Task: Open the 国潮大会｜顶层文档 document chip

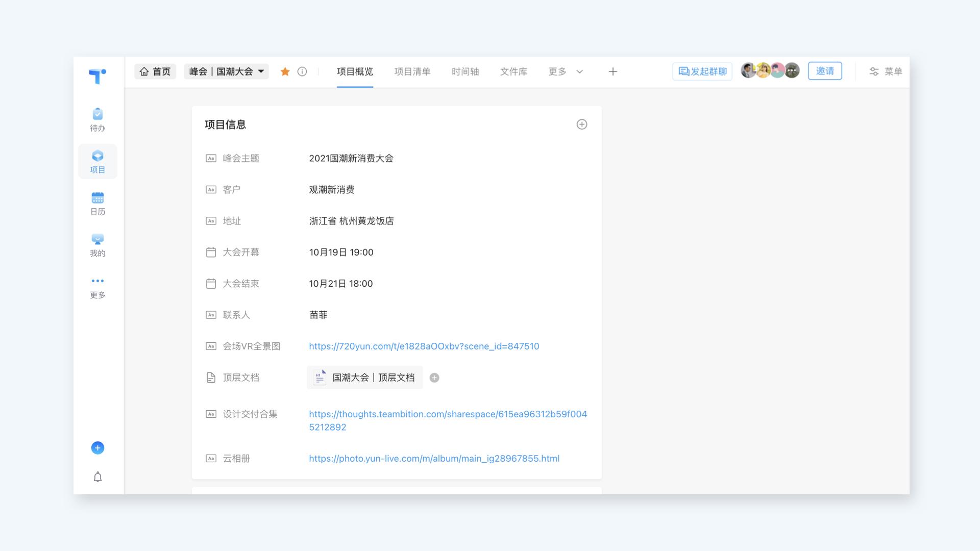Action: [x=364, y=378]
